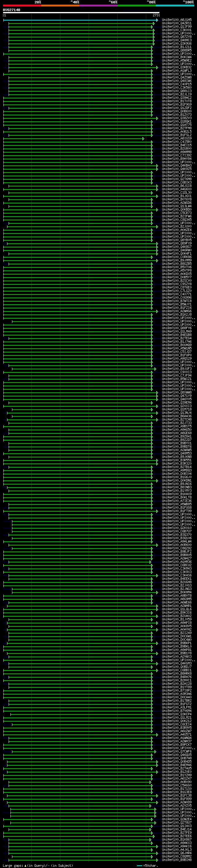This screenshot has width=197, height=868.
Task: Click the UniRef100_B1K867 label
Action: (177, 839)
